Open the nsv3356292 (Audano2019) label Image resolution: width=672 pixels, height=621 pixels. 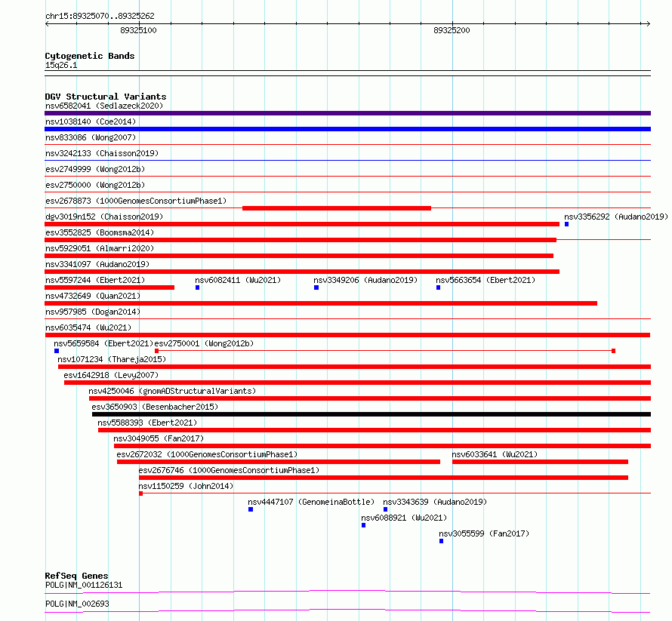[616, 217]
